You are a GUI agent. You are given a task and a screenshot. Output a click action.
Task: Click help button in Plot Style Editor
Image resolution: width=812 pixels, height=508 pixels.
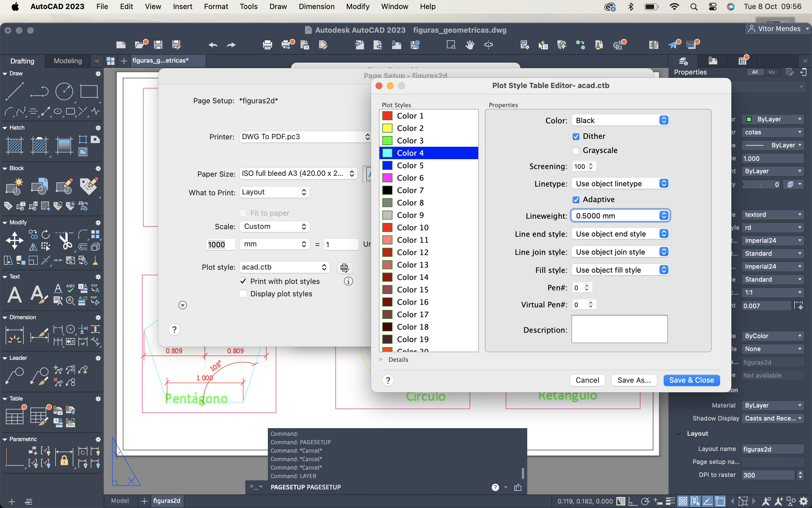click(x=388, y=380)
